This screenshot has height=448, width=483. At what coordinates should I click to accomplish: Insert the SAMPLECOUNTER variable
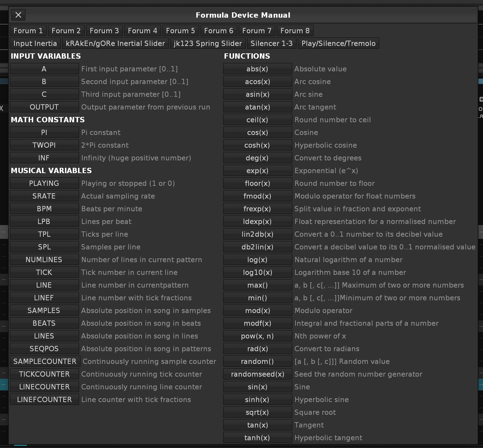45,361
